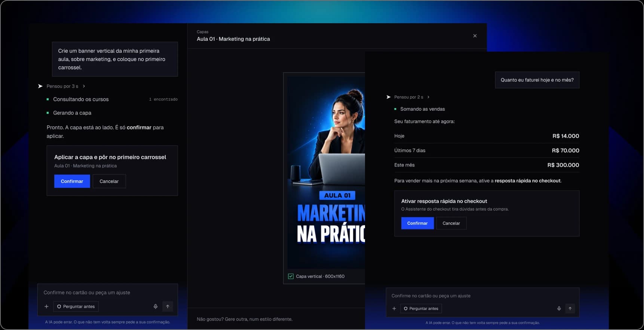This screenshot has width=644, height=330.
Task: Expand 'Consultando os cursos' step details
Action: (112, 99)
